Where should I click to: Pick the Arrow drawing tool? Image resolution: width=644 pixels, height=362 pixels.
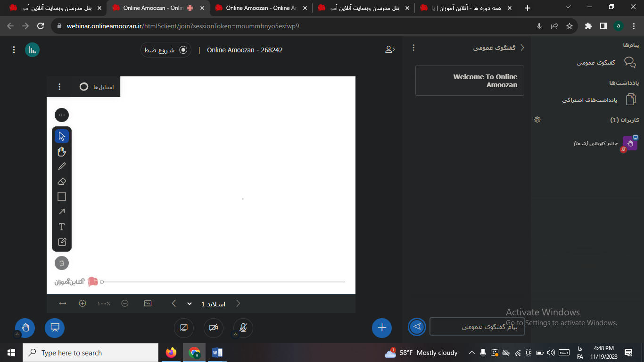coord(62,212)
